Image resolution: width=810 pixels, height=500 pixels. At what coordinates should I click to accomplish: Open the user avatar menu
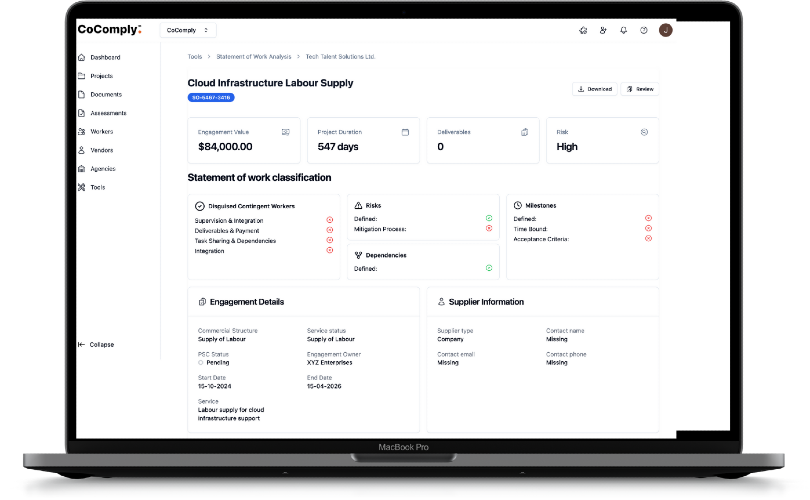665,30
